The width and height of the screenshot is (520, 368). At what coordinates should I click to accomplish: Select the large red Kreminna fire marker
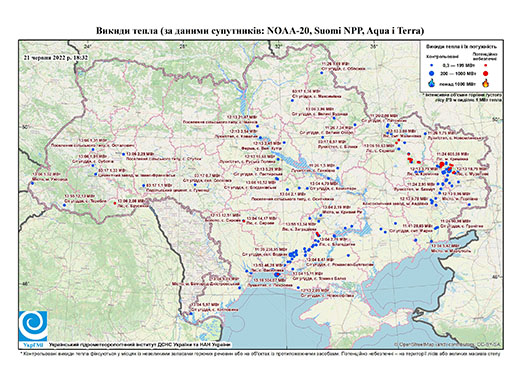pos(442,164)
